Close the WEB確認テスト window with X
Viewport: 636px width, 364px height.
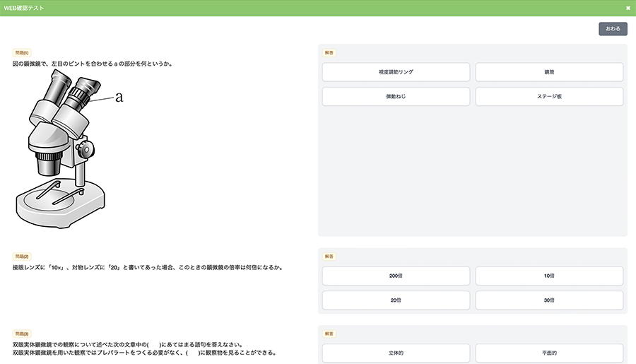click(x=628, y=8)
